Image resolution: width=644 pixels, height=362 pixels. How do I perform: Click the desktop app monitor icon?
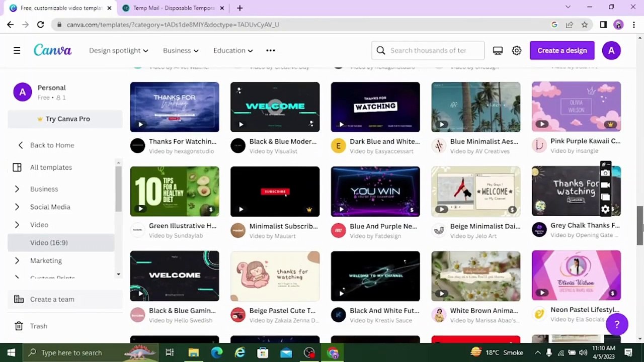(498, 50)
